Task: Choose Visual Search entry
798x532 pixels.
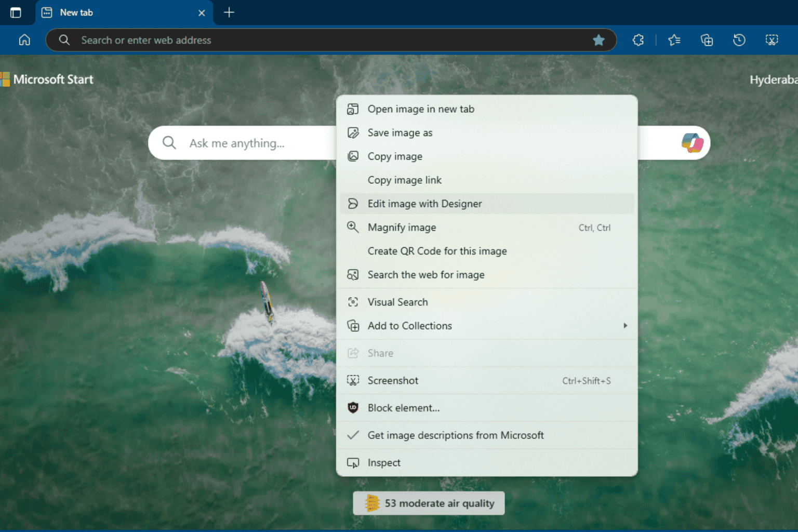Action: coord(487,302)
